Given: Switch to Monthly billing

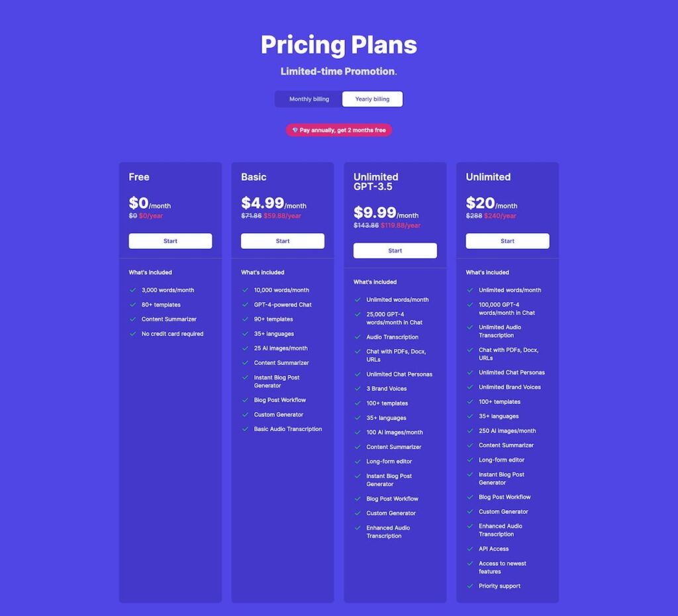Looking at the screenshot, I should point(308,99).
